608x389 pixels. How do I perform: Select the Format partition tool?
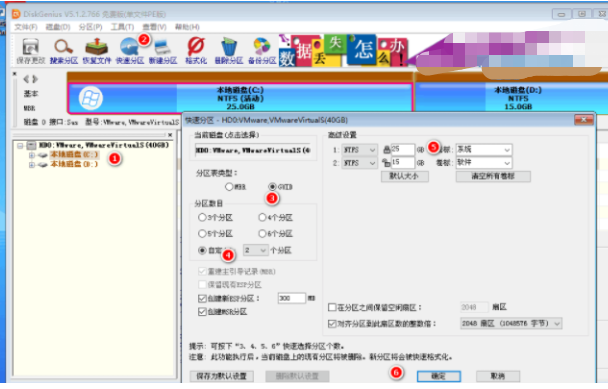click(x=196, y=51)
